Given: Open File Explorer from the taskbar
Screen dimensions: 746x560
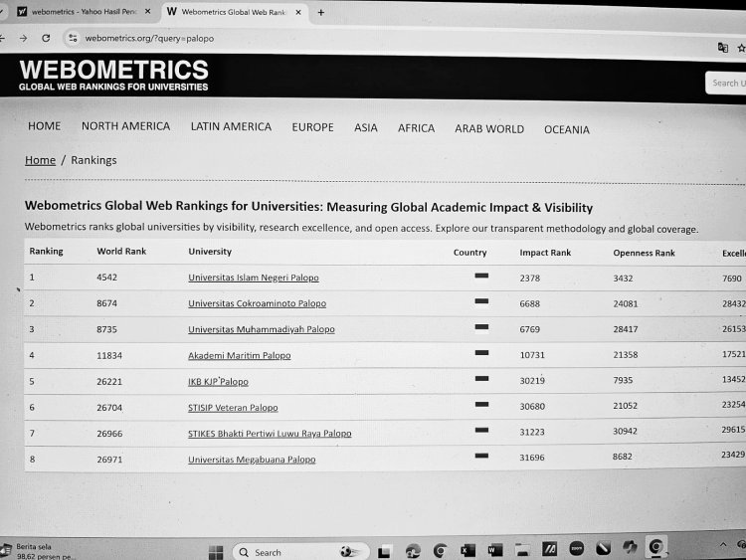Looking at the screenshot, I should pyautogui.click(x=522, y=550).
